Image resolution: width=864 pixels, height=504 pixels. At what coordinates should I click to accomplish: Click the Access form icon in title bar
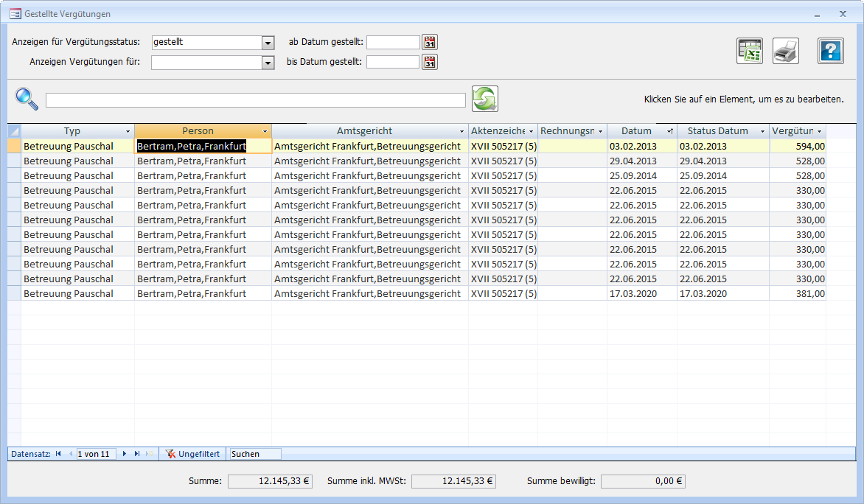[15, 14]
